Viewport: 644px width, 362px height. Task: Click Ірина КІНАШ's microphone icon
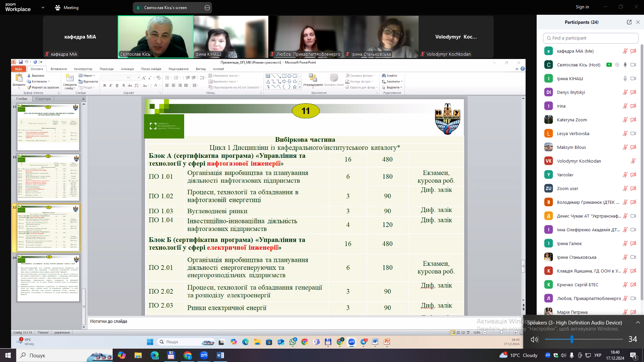(x=625, y=78)
